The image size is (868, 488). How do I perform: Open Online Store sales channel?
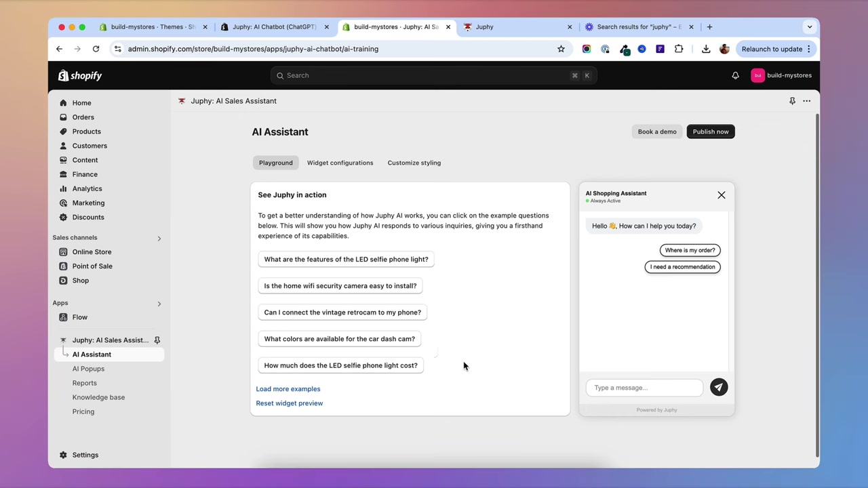point(92,251)
